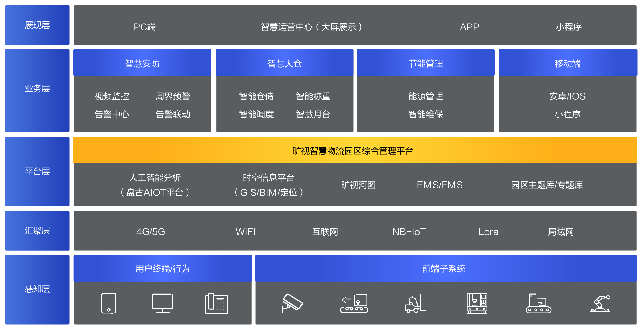Select the surveillance camera icon
Viewport: 644px width, 330px height.
pyautogui.click(x=292, y=303)
